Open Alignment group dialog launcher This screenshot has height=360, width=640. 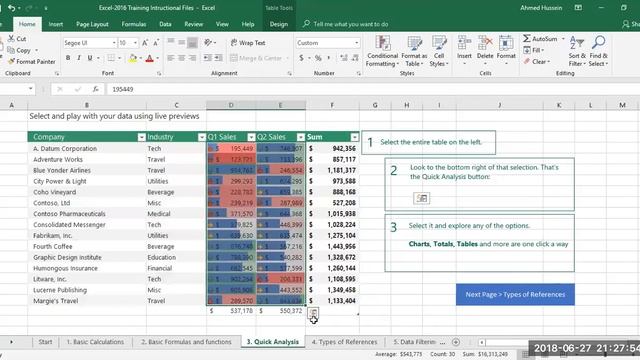pyautogui.click(x=289, y=73)
